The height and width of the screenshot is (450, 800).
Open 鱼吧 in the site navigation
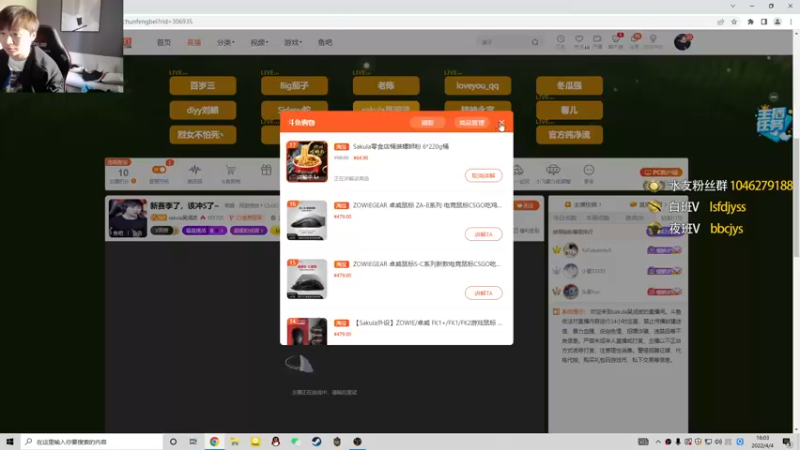[325, 42]
